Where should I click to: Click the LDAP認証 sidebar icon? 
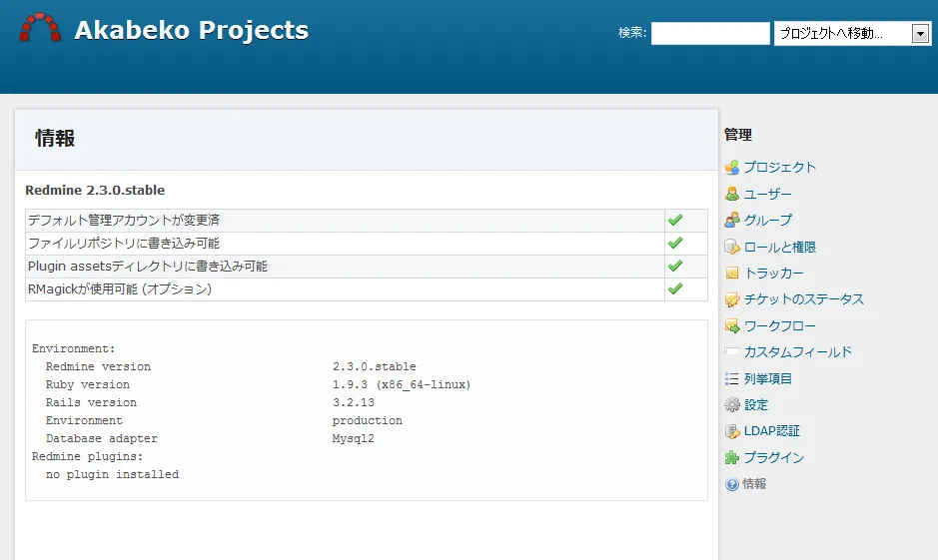pyautogui.click(x=731, y=431)
